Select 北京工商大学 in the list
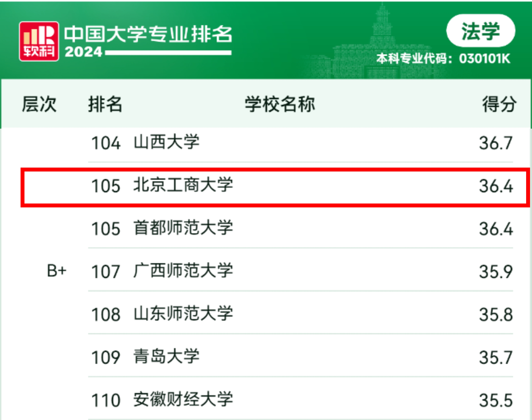Screen dimensions: 532x420 click(x=183, y=185)
